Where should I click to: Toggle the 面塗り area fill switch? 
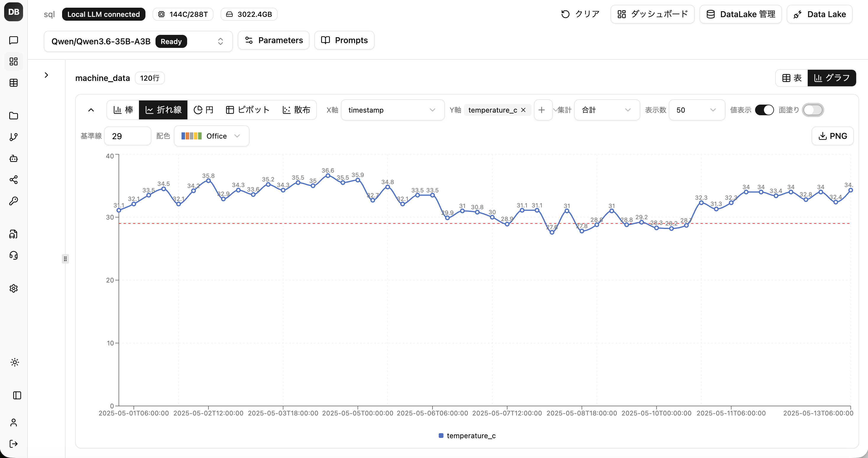(813, 110)
